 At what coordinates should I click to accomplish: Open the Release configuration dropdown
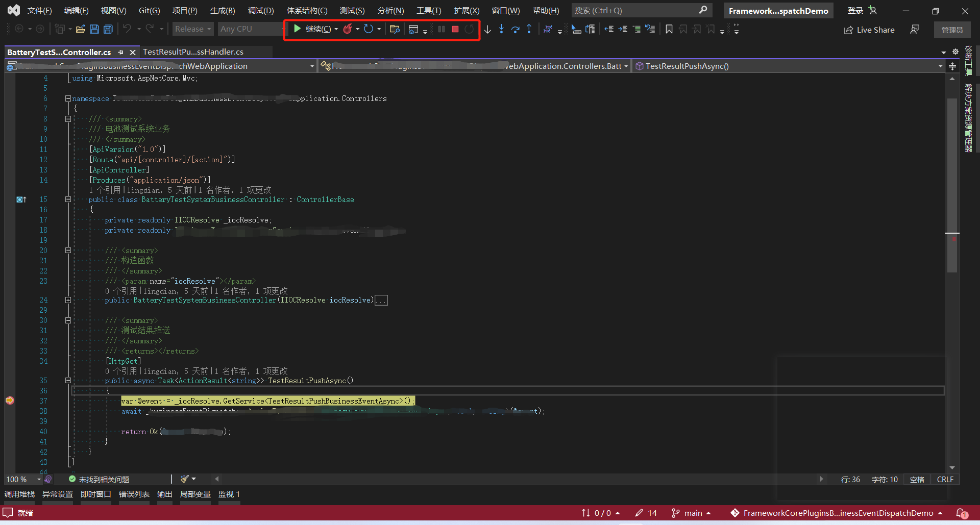click(192, 29)
